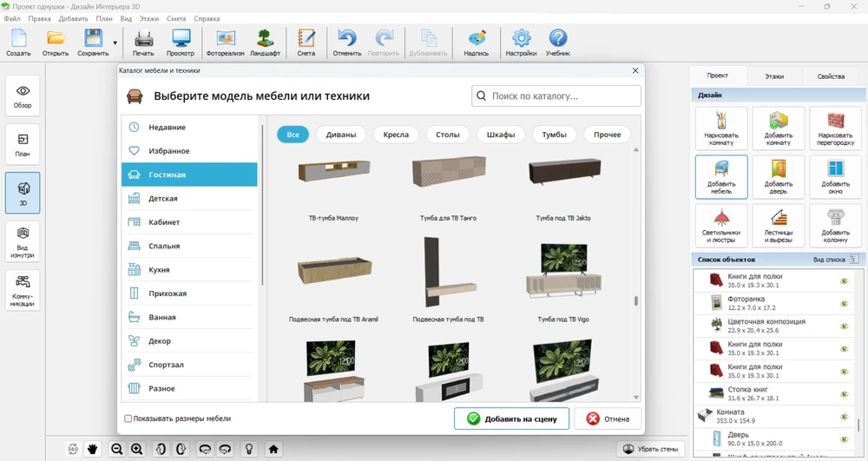
Task: Toggle visibility of Фоторамка object
Action: (844, 304)
